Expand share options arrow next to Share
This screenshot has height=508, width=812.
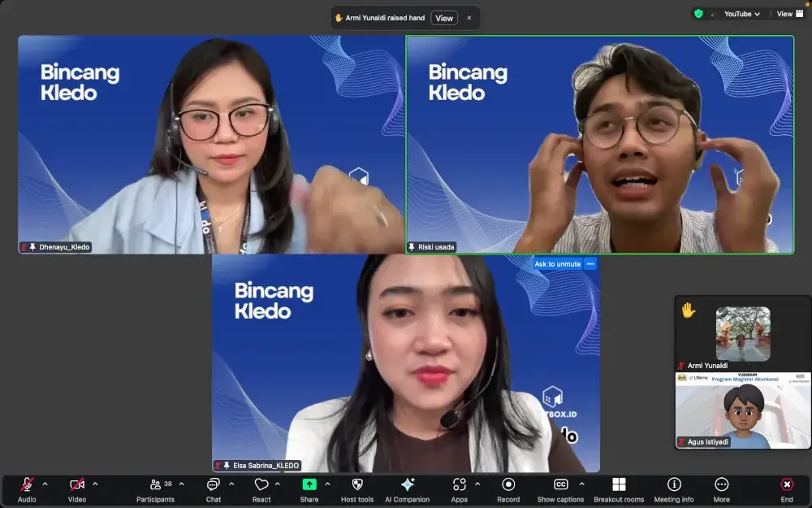pos(328,484)
